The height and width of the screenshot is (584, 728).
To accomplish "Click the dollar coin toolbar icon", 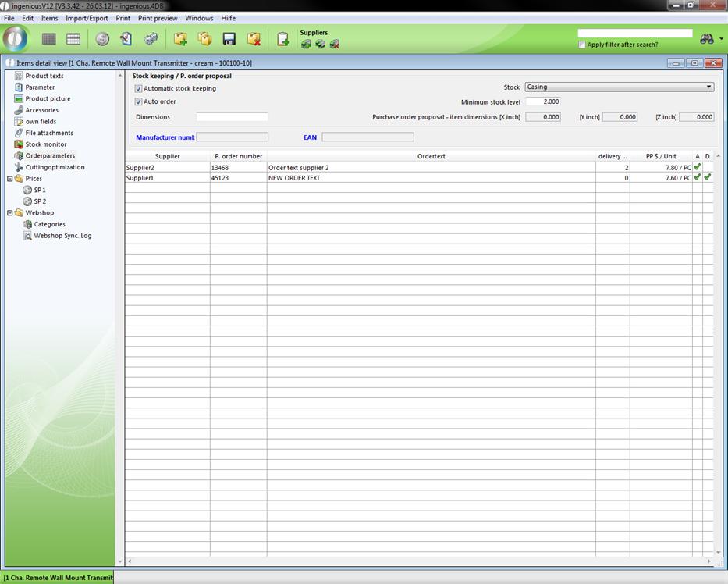I will [x=102, y=39].
